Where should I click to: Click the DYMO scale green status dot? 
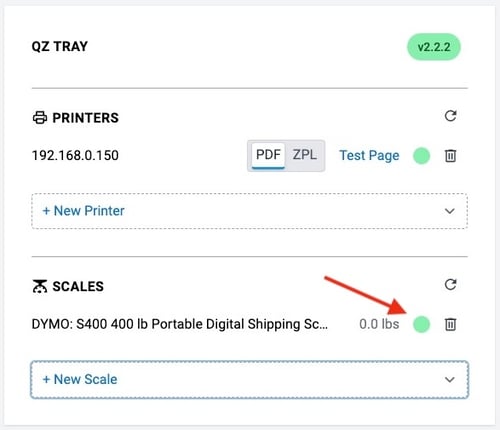[x=422, y=324]
